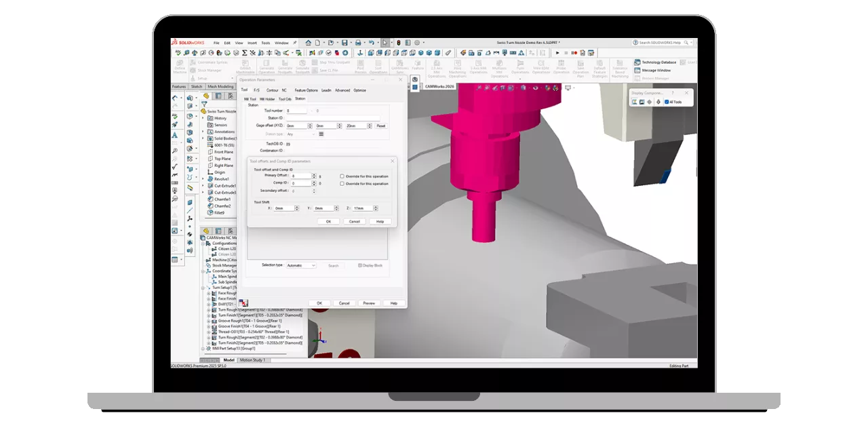Viewport: 868px width, 426px height.
Task: Expand the Revolve1 feature
Action: (x=203, y=178)
